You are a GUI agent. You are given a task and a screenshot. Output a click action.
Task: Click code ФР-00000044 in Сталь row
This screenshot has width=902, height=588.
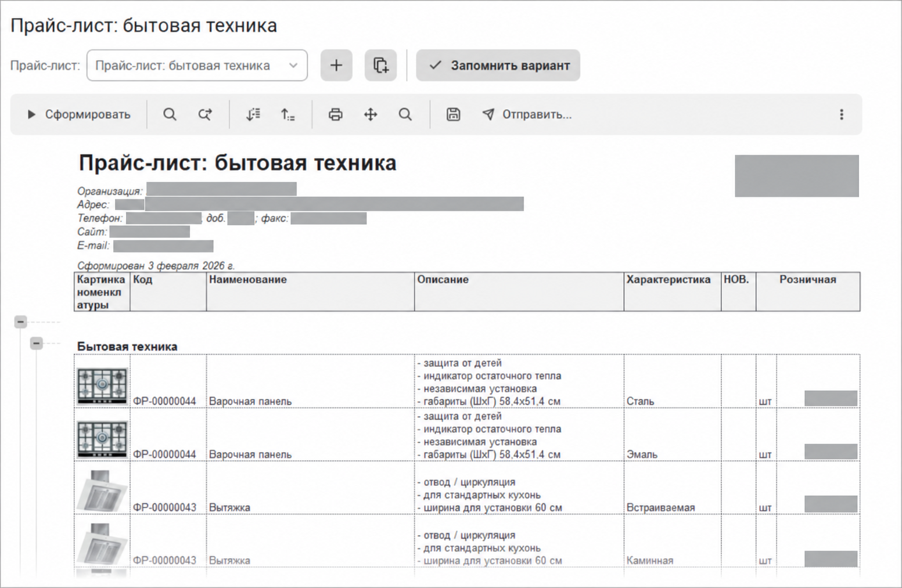[x=164, y=401]
